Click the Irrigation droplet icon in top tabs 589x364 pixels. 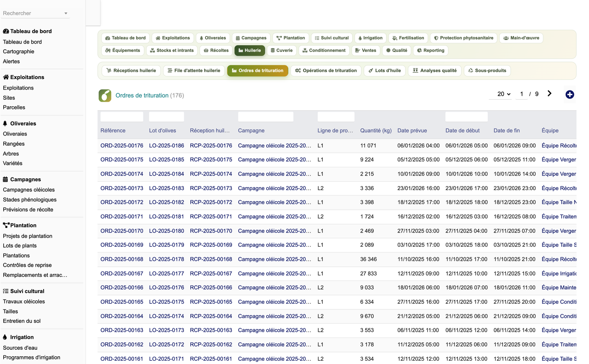360,38
